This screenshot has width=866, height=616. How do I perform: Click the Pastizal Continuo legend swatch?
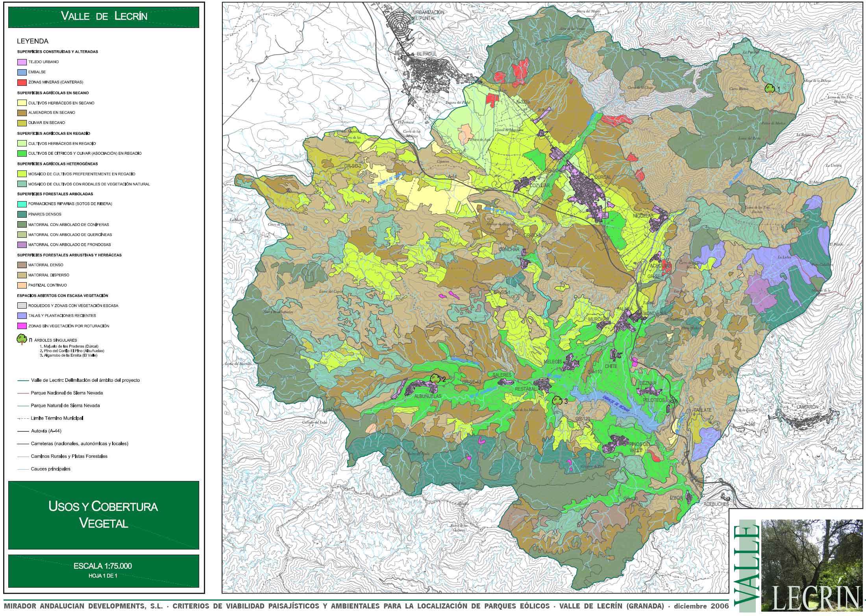22,285
